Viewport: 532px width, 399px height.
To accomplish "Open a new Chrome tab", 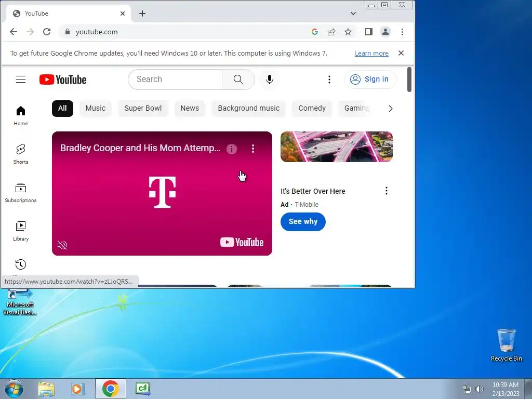I will tap(142, 14).
